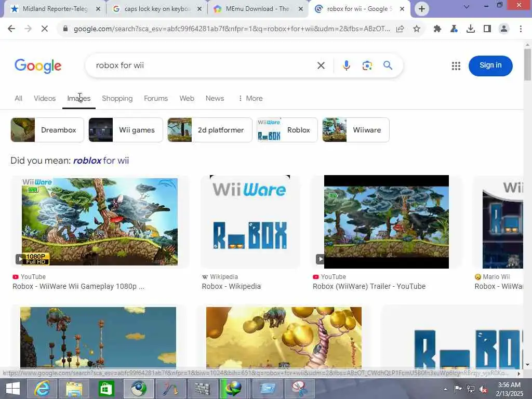Click 'Robox (WiiWare) Trailer - YouTube' title
The width and height of the screenshot is (532, 399).
369,286
